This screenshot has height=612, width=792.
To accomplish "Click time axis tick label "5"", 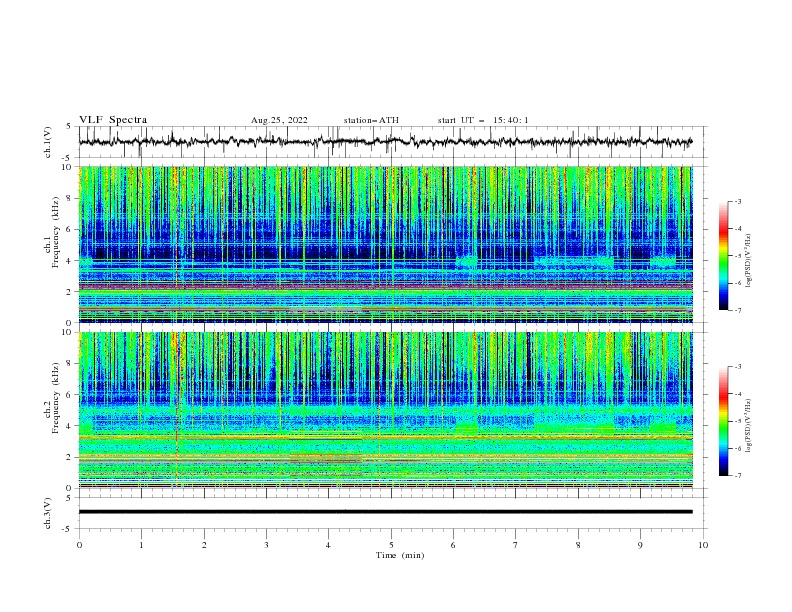I will 391,545.
